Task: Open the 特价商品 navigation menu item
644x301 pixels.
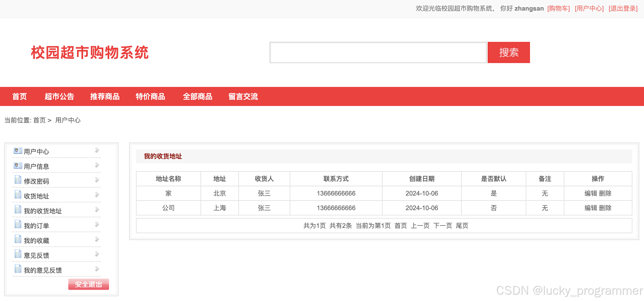Action: point(150,96)
